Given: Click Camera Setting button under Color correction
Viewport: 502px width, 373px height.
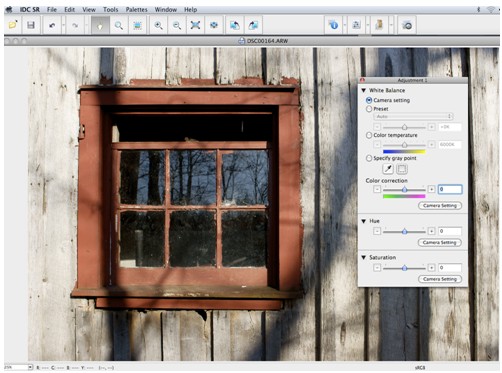Looking at the screenshot, I should tap(440, 206).
